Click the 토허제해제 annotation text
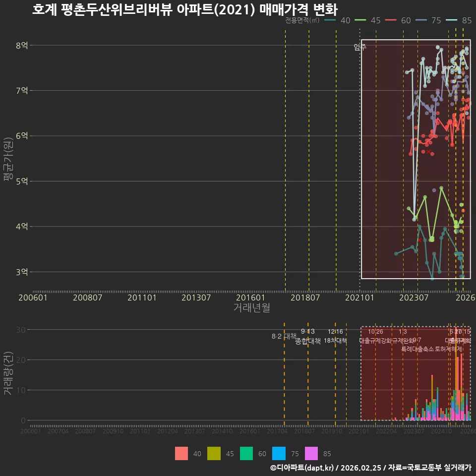Viewport: 476px width, 476px height. pyautogui.click(x=448, y=349)
